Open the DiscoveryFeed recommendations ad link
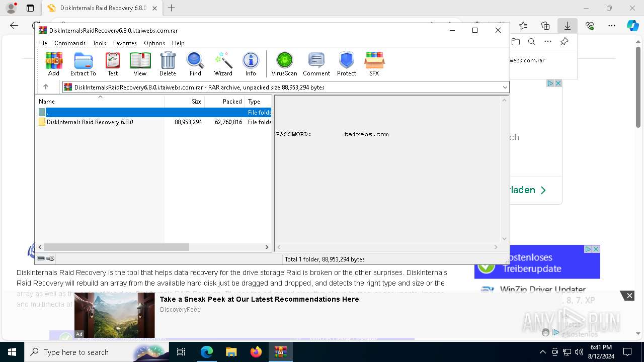Viewport: 644px width, 362px height. pyautogui.click(x=259, y=299)
